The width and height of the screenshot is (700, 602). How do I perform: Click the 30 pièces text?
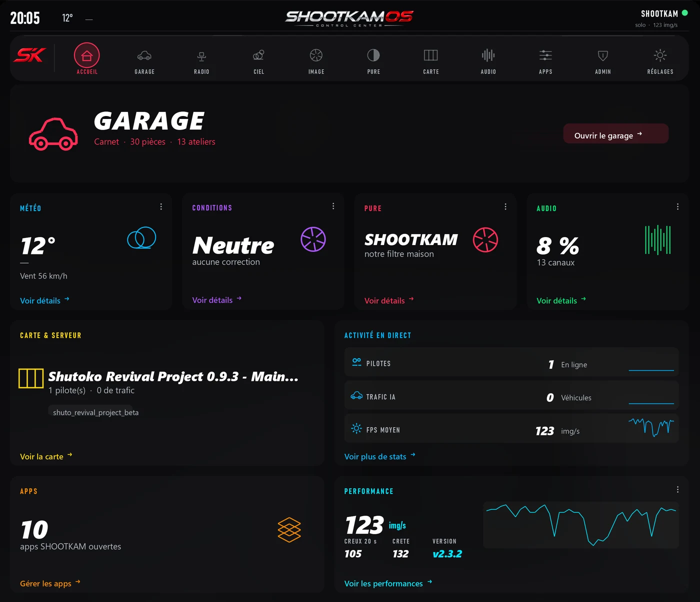point(147,142)
